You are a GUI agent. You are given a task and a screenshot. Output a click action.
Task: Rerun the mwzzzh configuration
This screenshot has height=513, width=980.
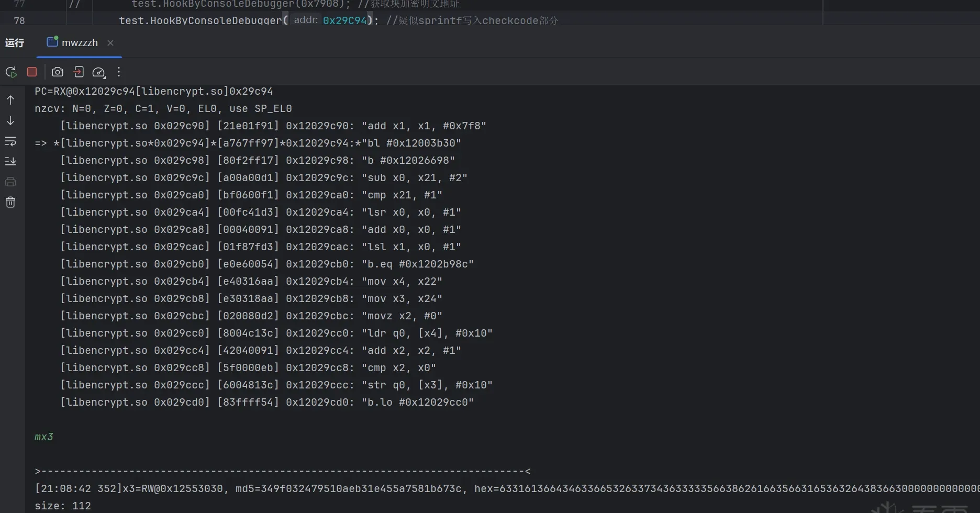tap(11, 72)
